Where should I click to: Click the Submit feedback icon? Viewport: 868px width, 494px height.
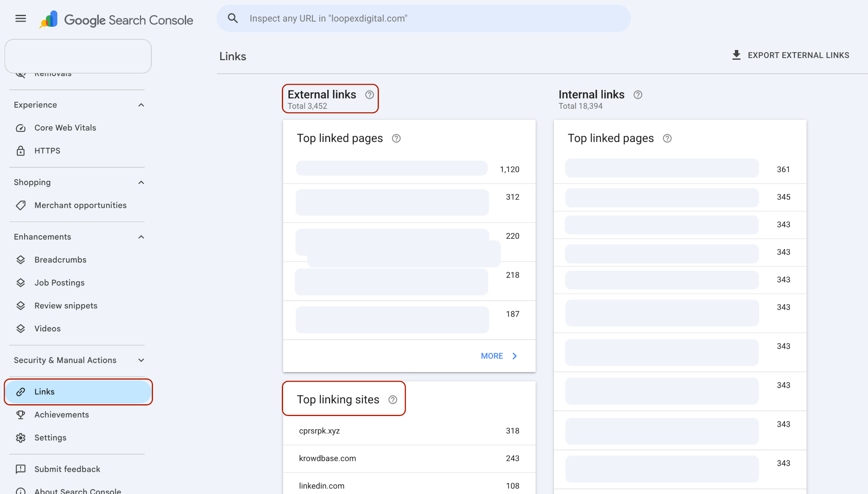pyautogui.click(x=20, y=469)
